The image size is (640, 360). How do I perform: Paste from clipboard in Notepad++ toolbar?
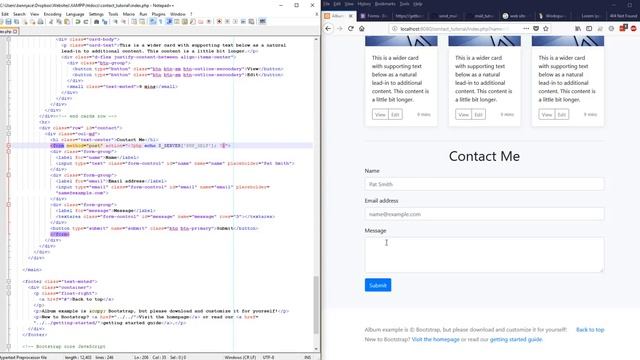point(67,21)
